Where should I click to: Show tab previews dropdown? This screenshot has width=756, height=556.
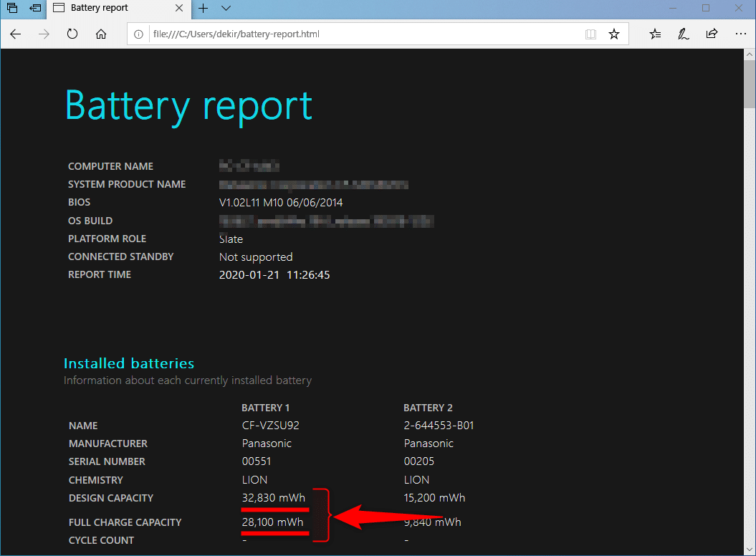click(x=226, y=8)
